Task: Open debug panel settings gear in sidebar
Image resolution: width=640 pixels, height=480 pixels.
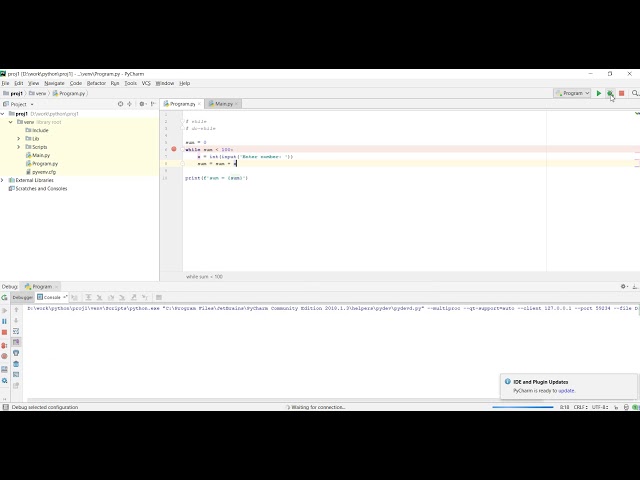Action: point(4,380)
